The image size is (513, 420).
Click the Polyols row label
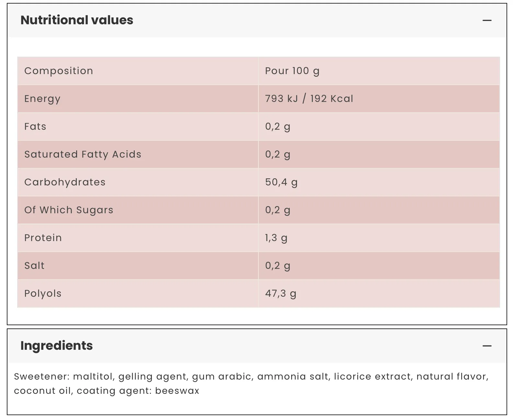[43, 293]
